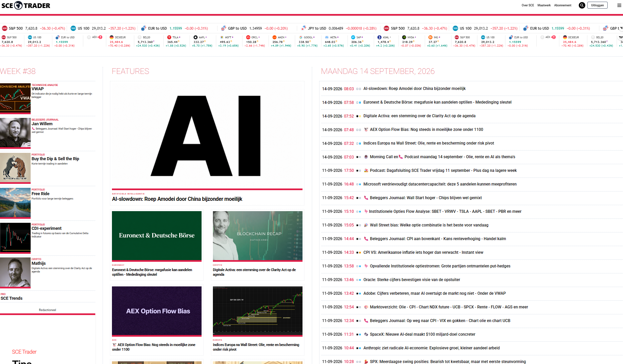Click the JPY to USD currency icon
The height and width of the screenshot is (364, 623).
(304, 28)
